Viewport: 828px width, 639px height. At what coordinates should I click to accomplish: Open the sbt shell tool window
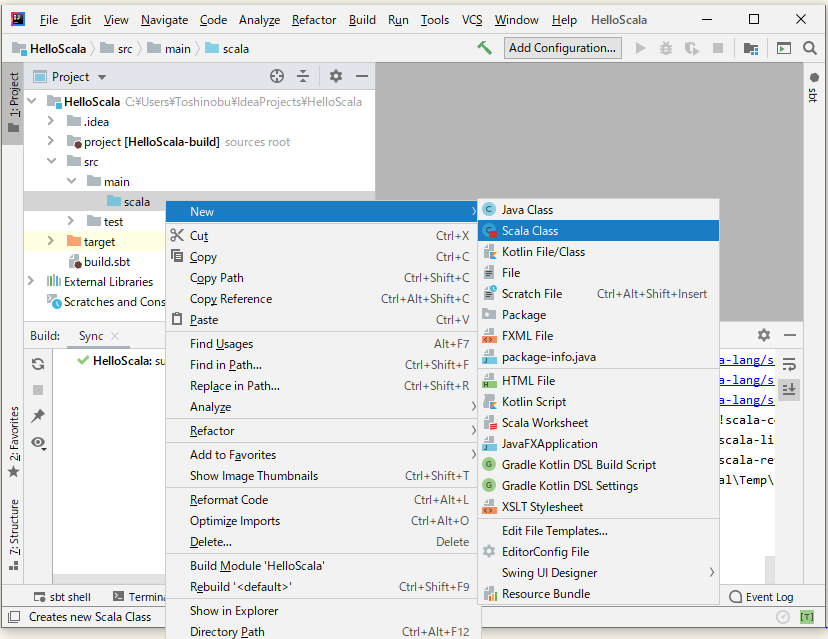coord(62,597)
